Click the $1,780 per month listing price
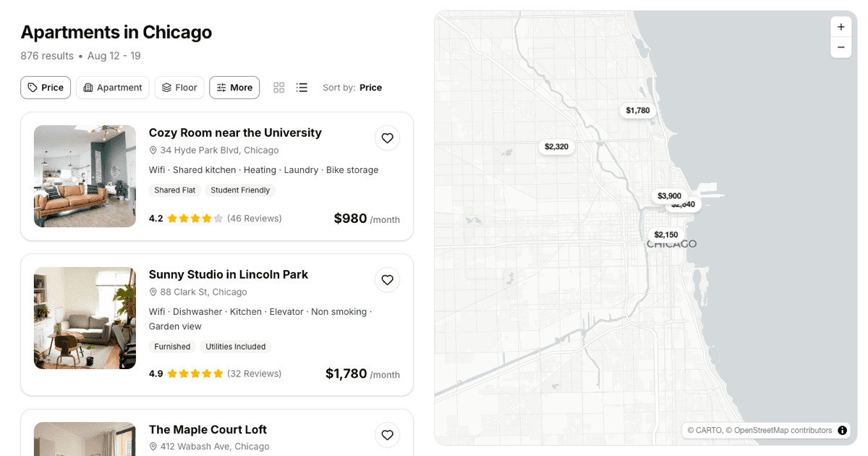 pos(362,373)
